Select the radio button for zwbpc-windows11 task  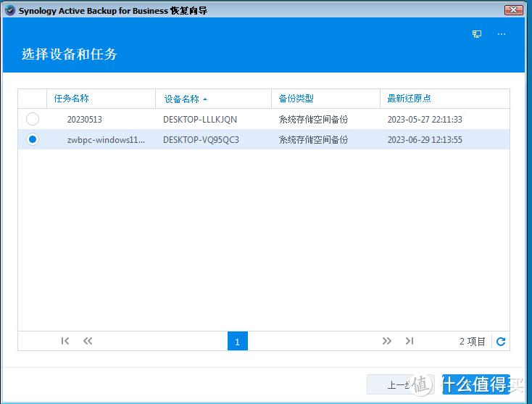point(33,139)
